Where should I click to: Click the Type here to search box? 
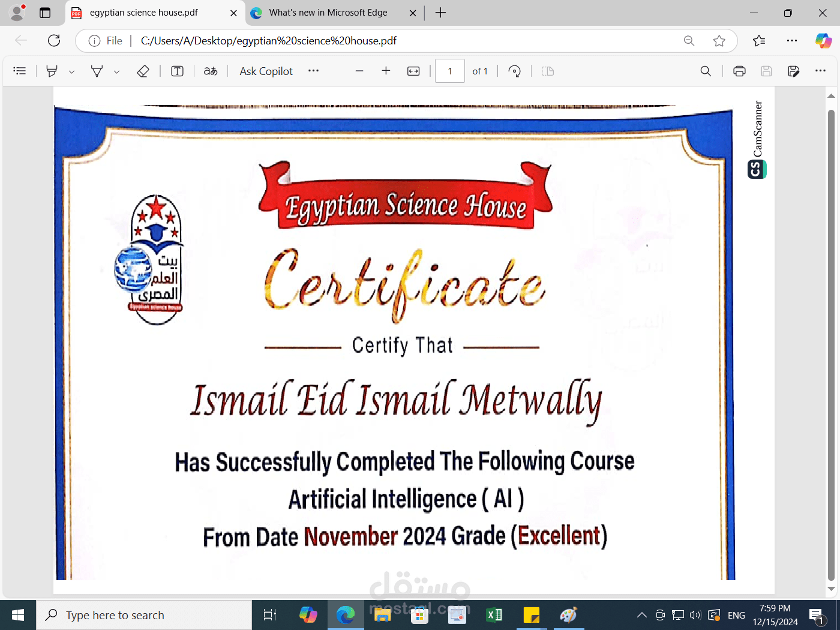(x=145, y=615)
